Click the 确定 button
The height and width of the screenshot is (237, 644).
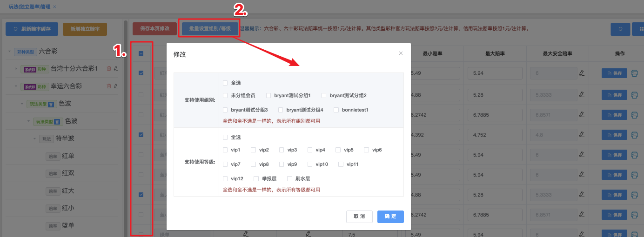pyautogui.click(x=390, y=217)
